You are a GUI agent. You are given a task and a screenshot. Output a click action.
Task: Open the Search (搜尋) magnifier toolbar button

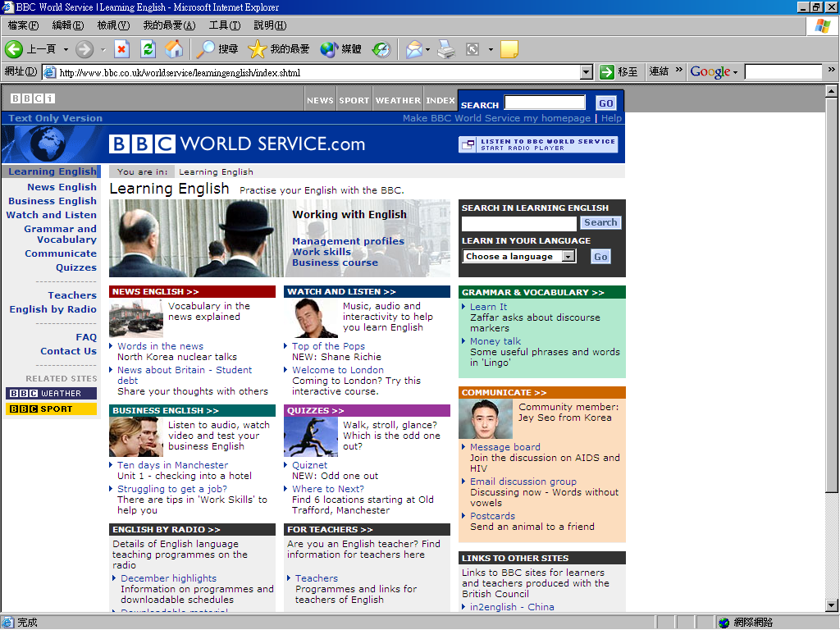[x=217, y=49]
